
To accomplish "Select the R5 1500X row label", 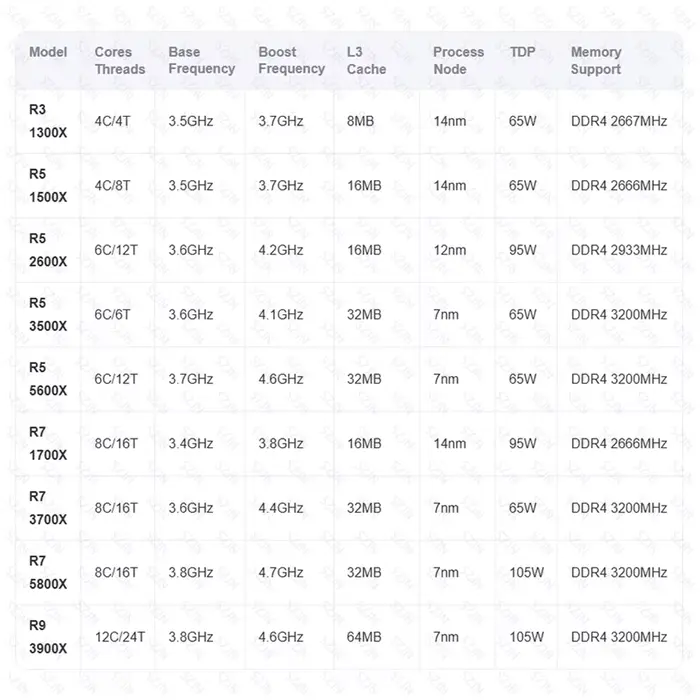I will [48, 185].
